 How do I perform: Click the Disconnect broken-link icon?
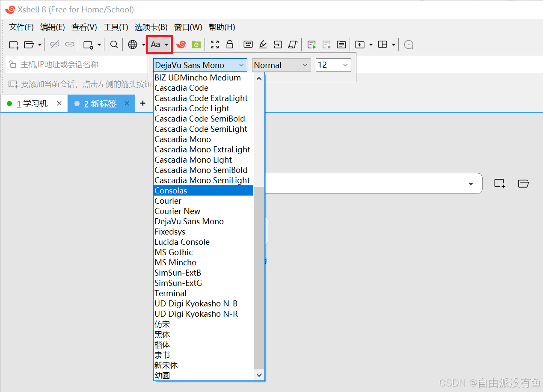coord(55,45)
